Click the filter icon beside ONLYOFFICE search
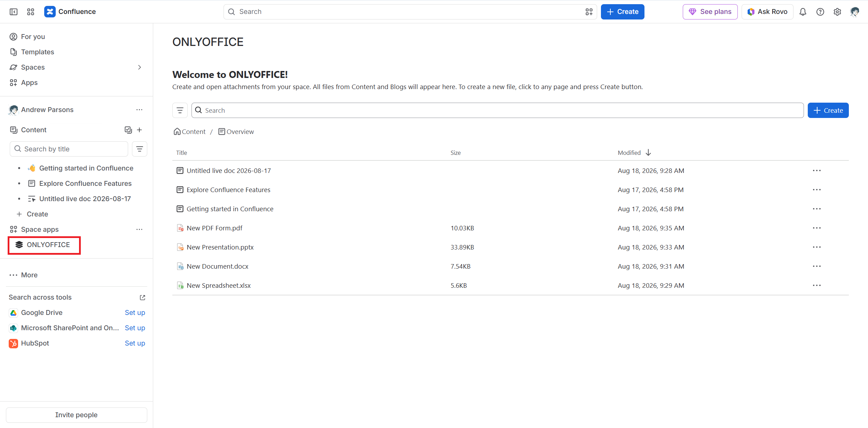Image resolution: width=868 pixels, height=428 pixels. pos(180,110)
